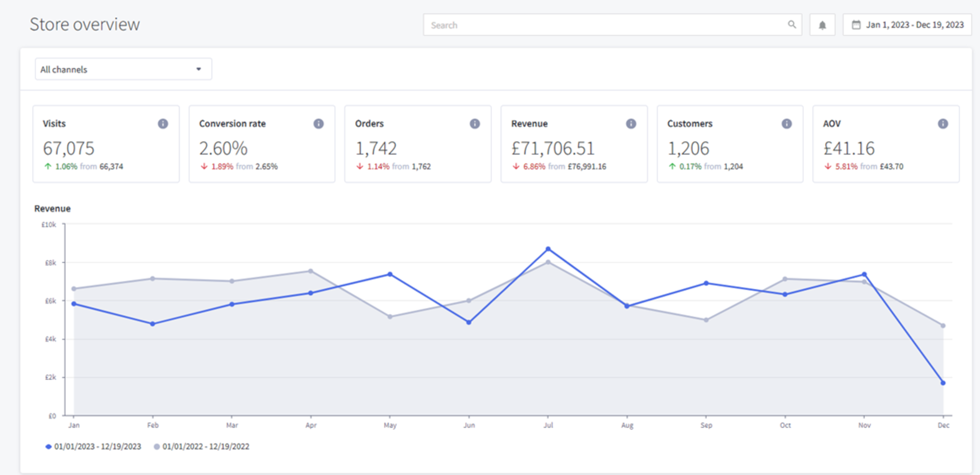Screen dimensions: 980x475
Task: Select the AOV value £41.16
Action: (x=849, y=148)
